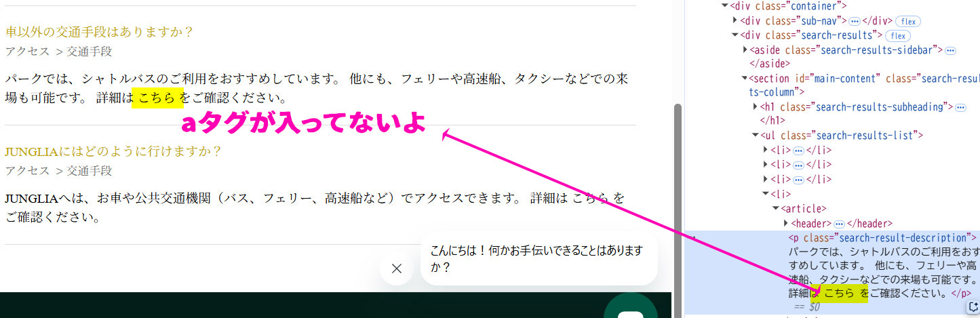Click the closing </header> tag text
980x318 pixels.
pyautogui.click(x=870, y=224)
